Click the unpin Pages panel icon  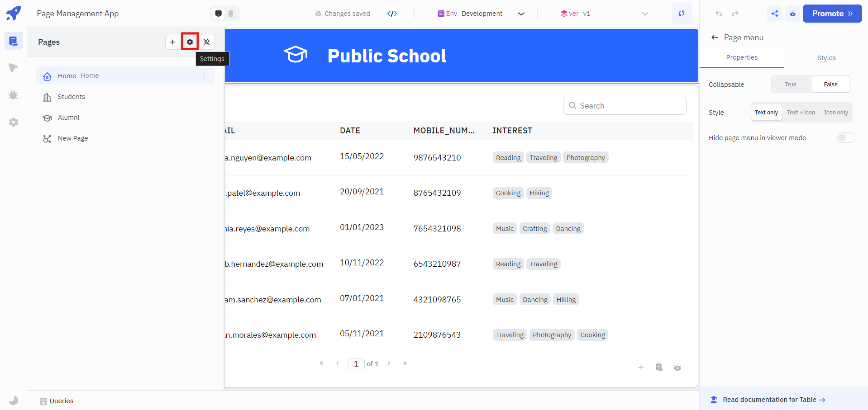(x=207, y=42)
